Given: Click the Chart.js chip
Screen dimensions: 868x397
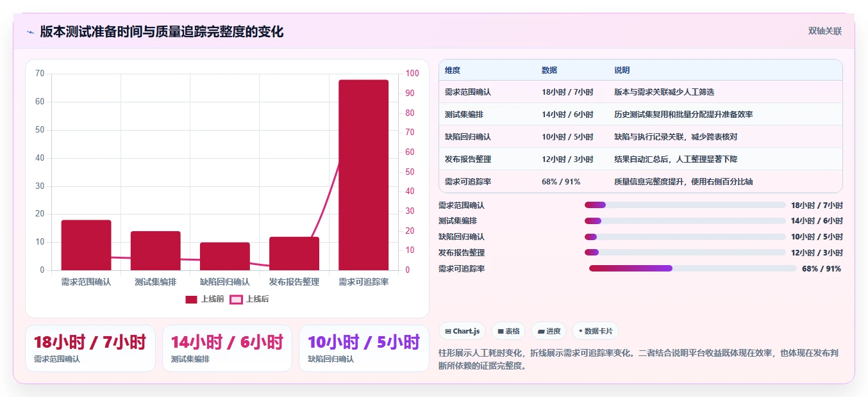Looking at the screenshot, I should 462,331.
